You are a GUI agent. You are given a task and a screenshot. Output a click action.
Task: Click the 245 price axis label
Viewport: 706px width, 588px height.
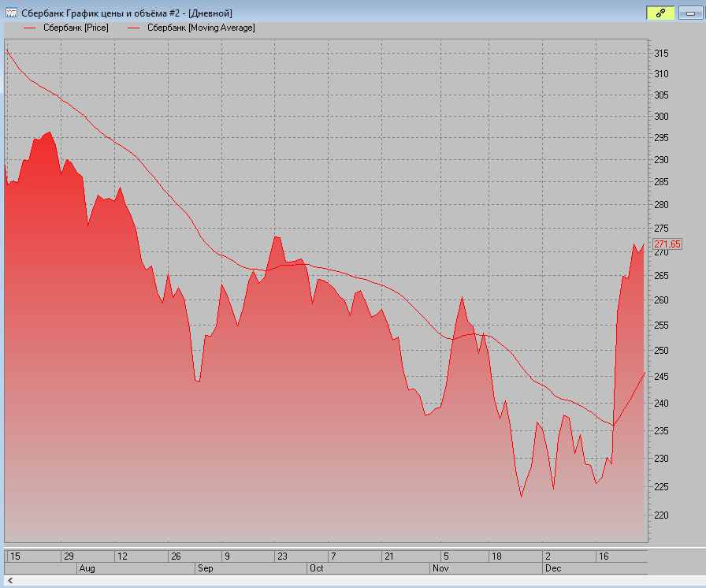(x=661, y=377)
